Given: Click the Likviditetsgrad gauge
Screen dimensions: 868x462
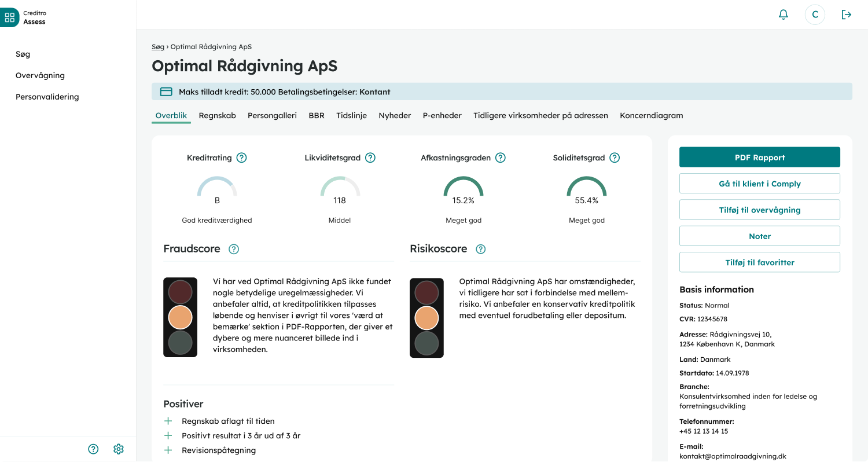Looking at the screenshot, I should pos(340,186).
